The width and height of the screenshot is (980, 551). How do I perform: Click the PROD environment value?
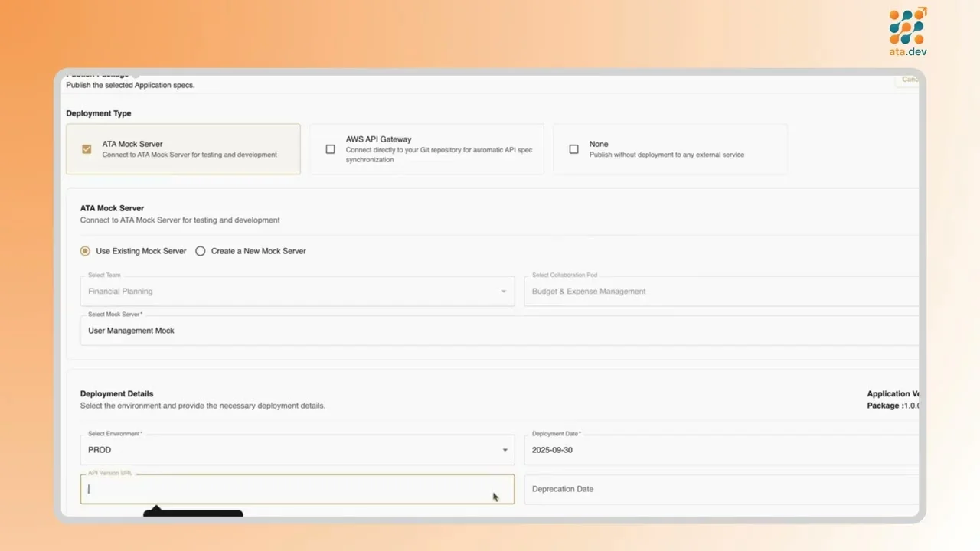pyautogui.click(x=99, y=450)
